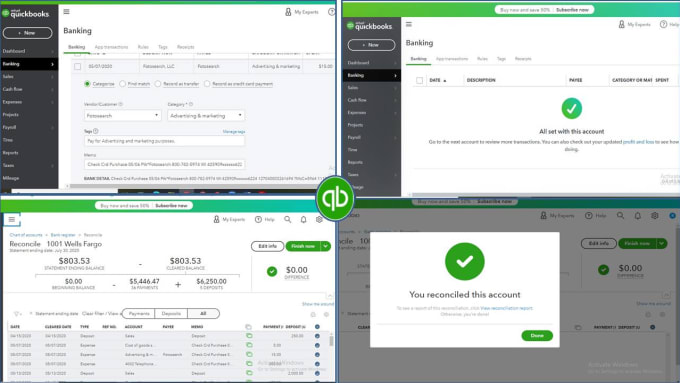Screen dimensions: 680x383
Task: Open My Experts in top-left Banking window
Action: coord(301,12)
